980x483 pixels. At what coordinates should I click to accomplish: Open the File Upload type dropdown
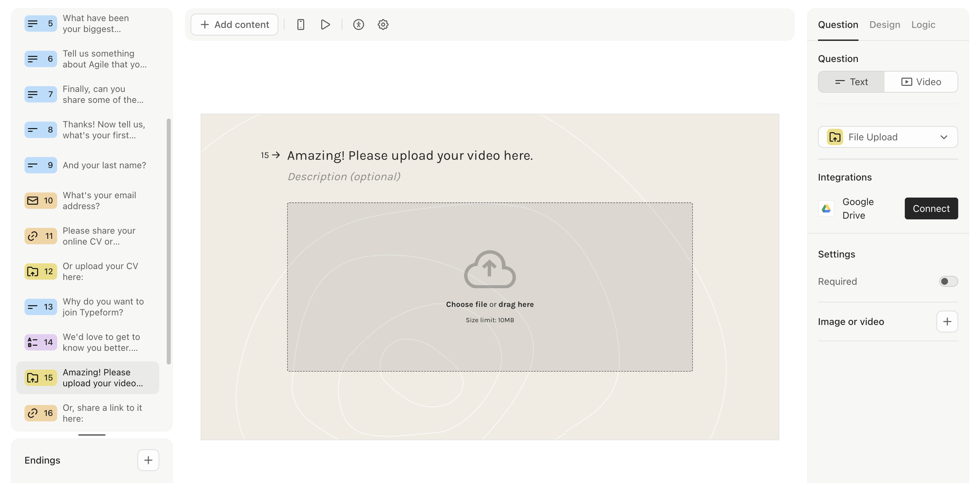887,137
